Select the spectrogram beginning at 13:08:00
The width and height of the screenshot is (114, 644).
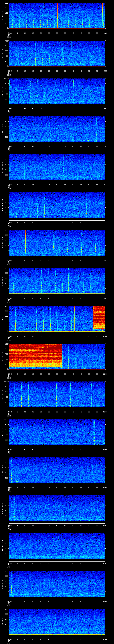tap(57, 281)
